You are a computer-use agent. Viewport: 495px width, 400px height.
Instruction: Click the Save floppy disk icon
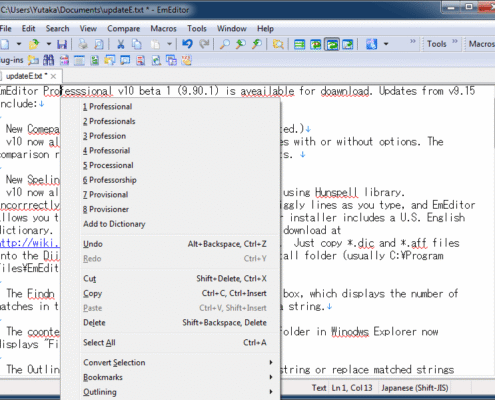62,44
